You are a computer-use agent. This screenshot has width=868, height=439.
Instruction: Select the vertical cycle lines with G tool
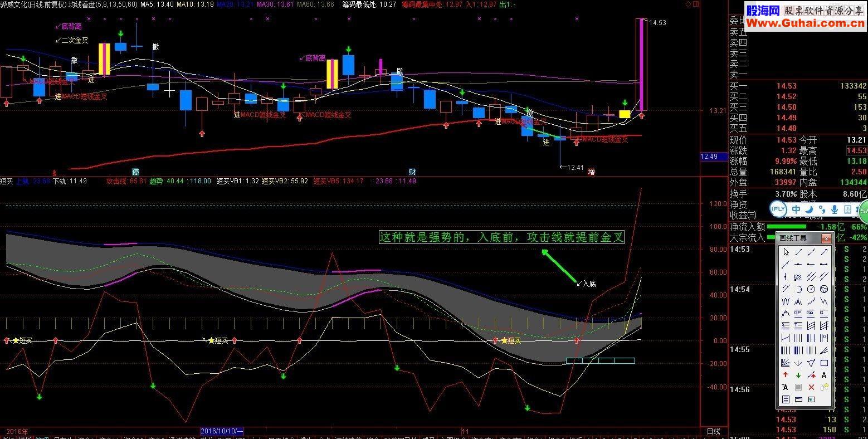(823, 337)
